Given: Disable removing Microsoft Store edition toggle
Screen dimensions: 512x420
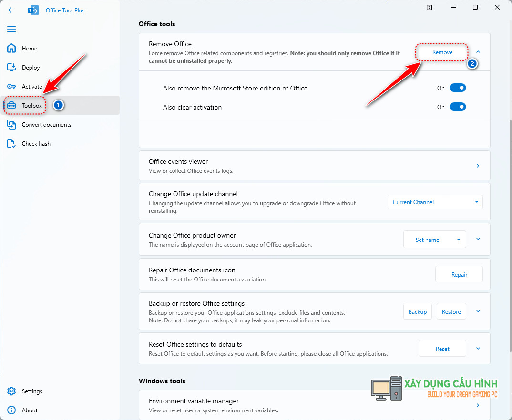Looking at the screenshot, I should coord(457,88).
